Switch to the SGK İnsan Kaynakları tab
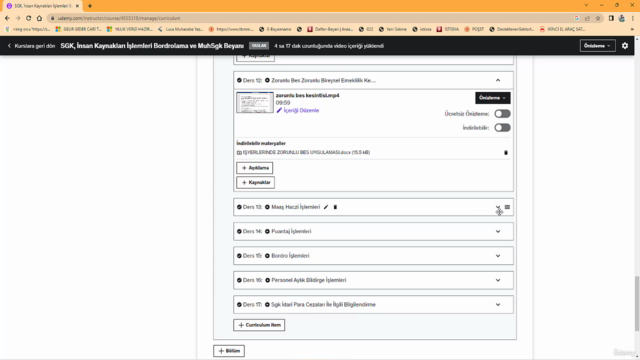 [x=41, y=6]
